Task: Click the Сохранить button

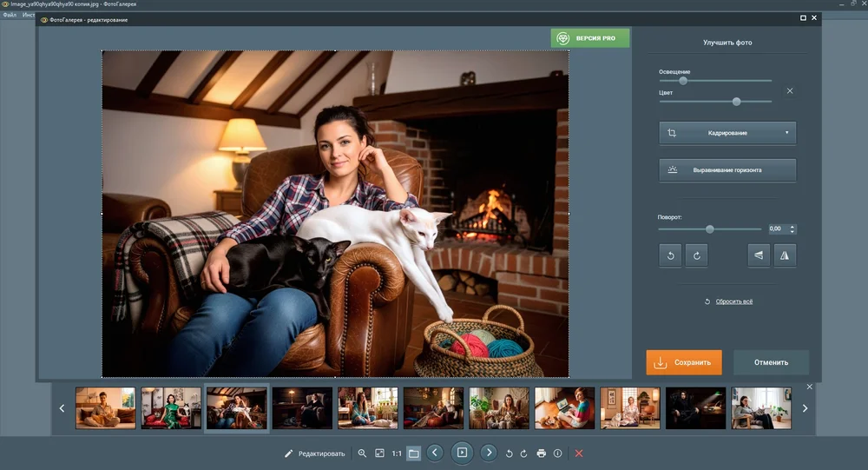Action: (683, 362)
